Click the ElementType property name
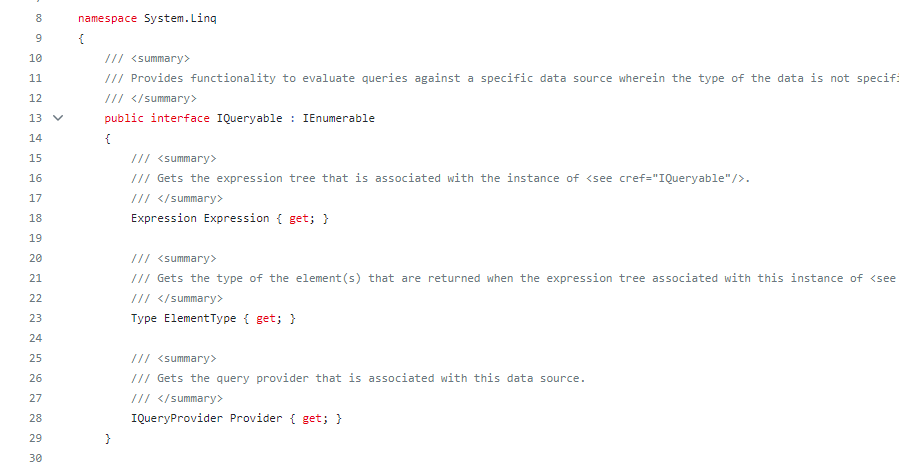The width and height of the screenshot is (899, 464). coord(200,318)
